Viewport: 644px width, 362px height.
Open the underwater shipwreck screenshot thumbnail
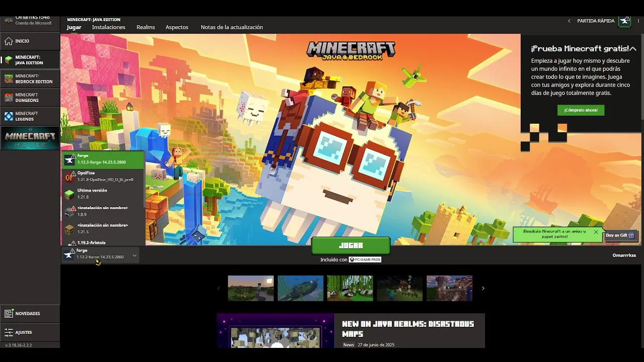[x=300, y=288]
